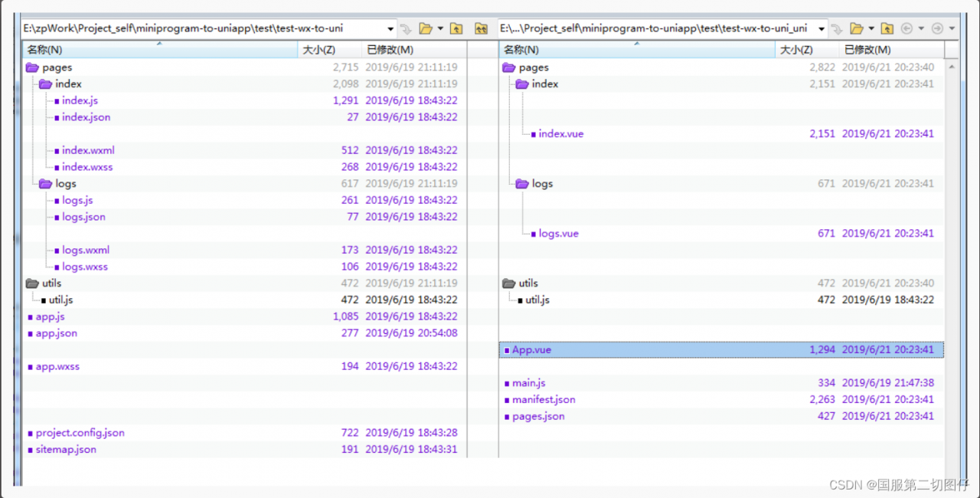Select project.config.json in left pane
980x498 pixels.
80,433
